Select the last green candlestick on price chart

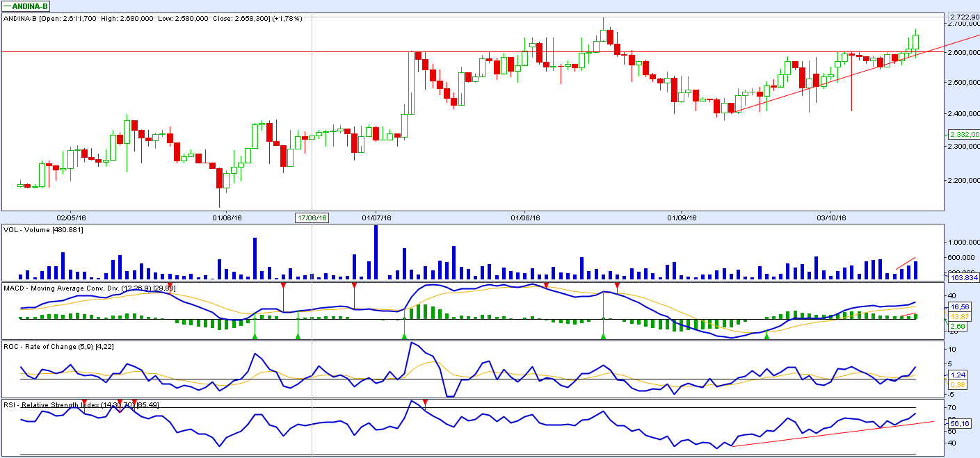916,42
